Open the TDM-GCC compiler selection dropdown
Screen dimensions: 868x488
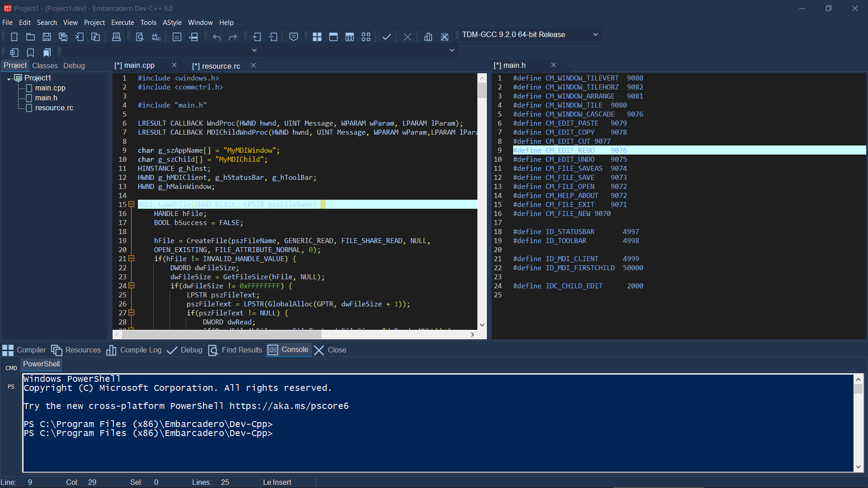pos(596,35)
